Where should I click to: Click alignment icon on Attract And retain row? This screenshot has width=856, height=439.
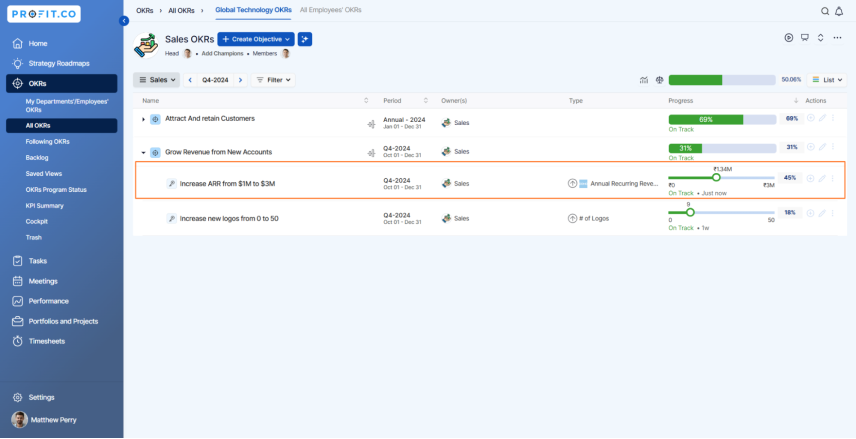point(371,124)
